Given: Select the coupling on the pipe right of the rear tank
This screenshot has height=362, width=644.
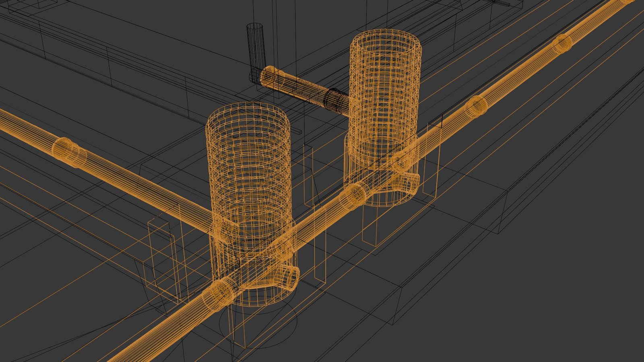Looking at the screenshot, I should click(477, 107).
